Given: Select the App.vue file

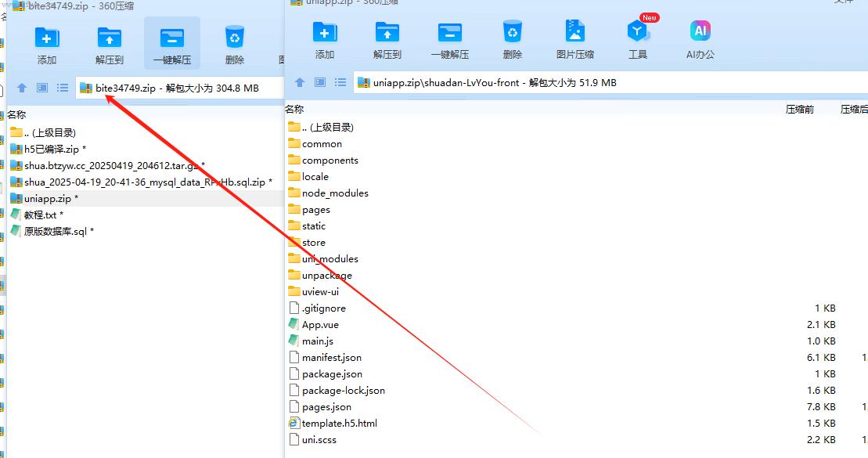Looking at the screenshot, I should point(320,325).
